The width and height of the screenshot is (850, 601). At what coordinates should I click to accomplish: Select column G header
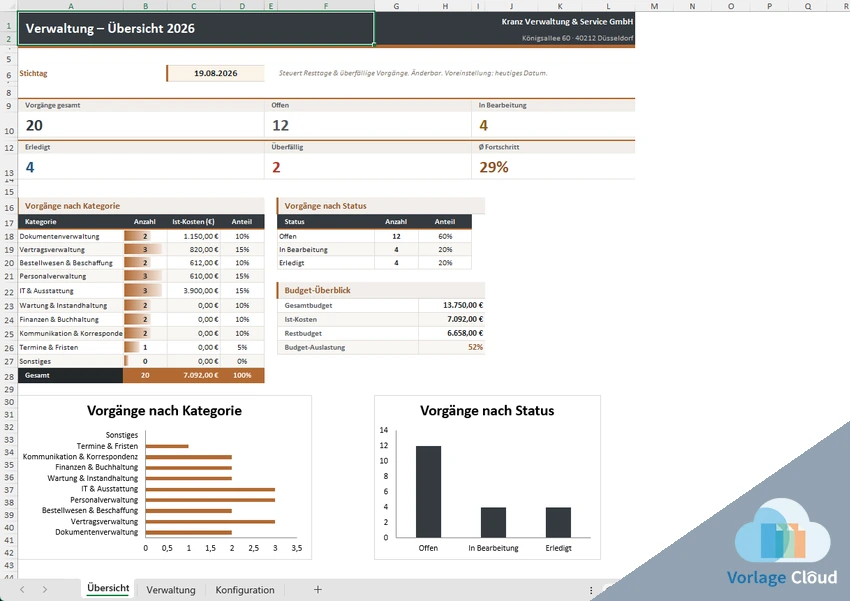pyautogui.click(x=396, y=6)
